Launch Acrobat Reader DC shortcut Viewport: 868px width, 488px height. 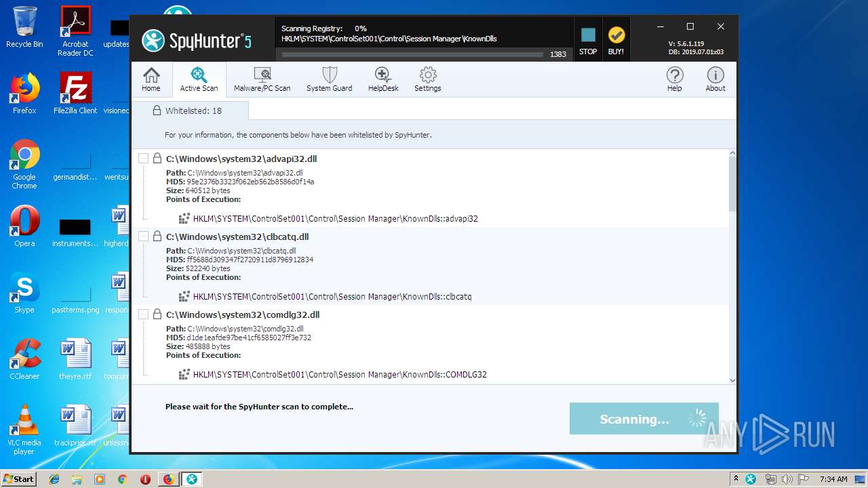coord(75,31)
